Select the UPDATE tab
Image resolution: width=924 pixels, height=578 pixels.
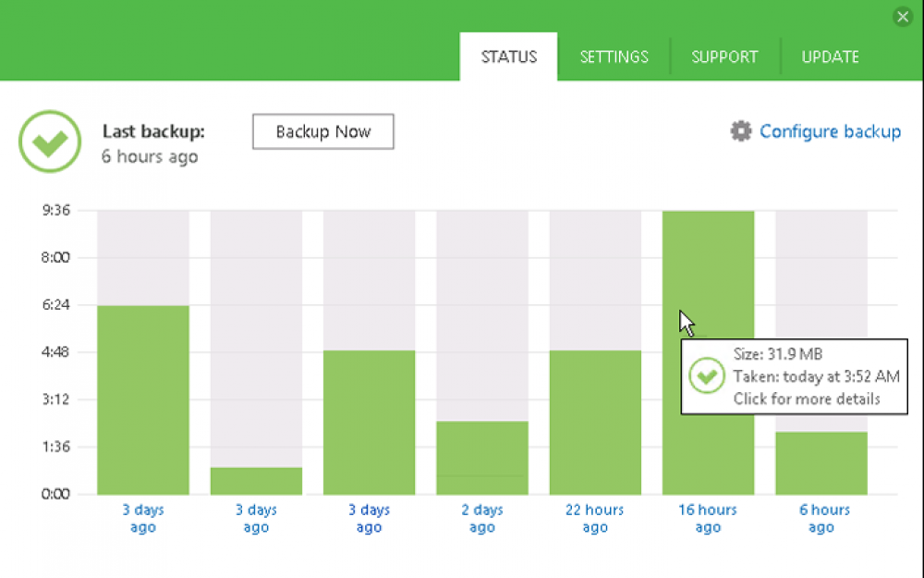click(830, 56)
